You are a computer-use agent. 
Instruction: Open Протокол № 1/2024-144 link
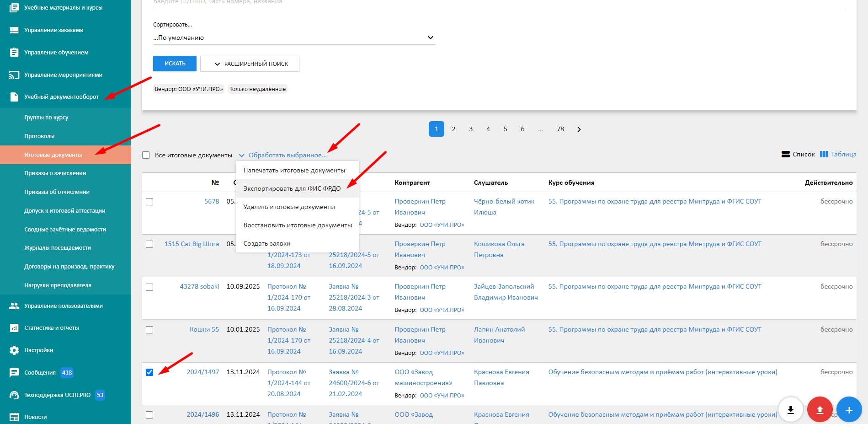(x=289, y=383)
